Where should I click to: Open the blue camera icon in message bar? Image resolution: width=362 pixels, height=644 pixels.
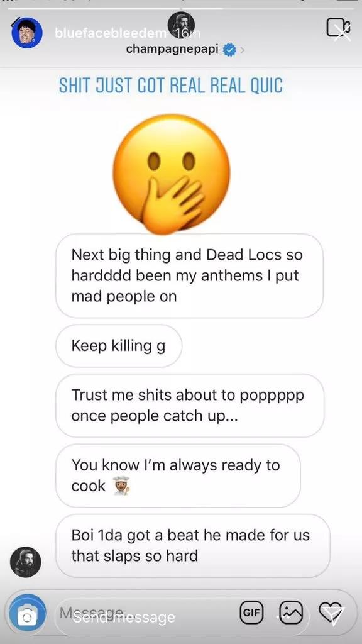pos(28,615)
